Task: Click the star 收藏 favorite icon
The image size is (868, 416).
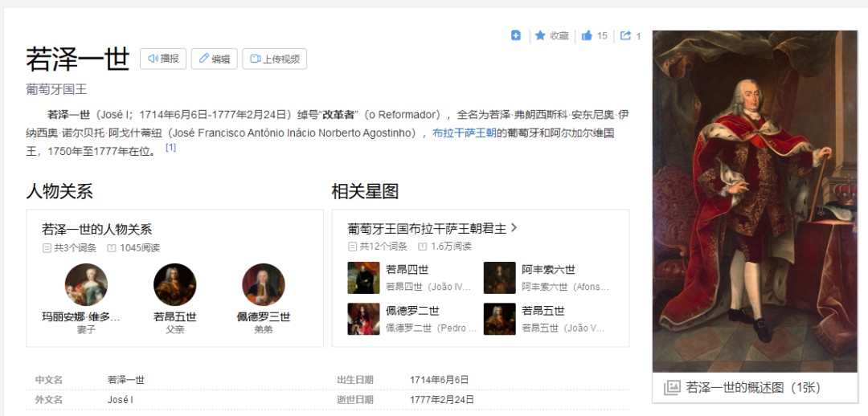Action: pyautogui.click(x=540, y=35)
